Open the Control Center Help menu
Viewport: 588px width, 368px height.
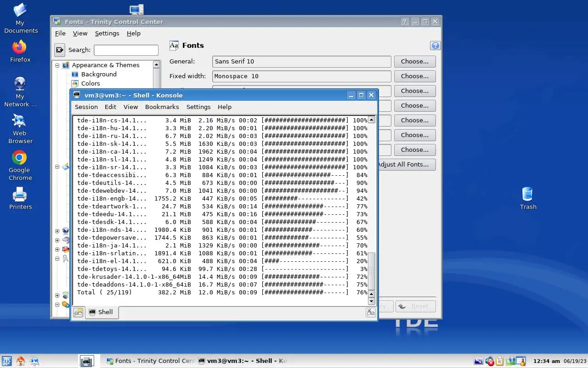tap(134, 33)
